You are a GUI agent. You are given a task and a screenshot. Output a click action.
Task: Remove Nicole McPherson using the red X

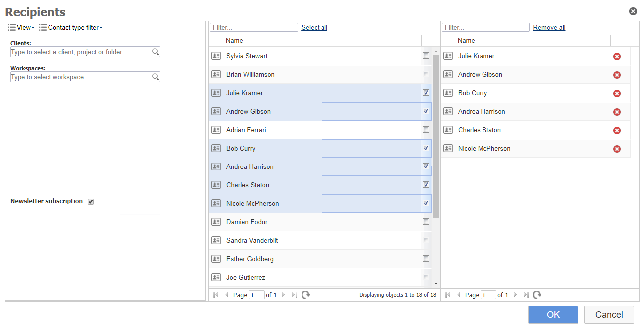tap(617, 149)
